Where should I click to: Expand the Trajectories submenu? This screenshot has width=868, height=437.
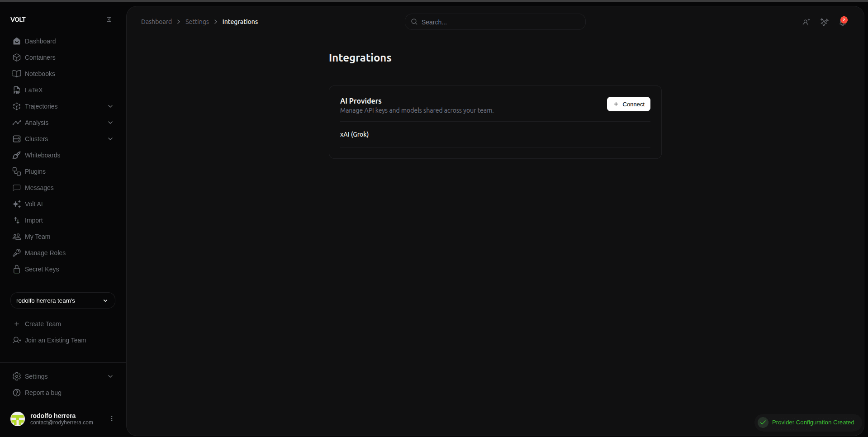point(110,106)
